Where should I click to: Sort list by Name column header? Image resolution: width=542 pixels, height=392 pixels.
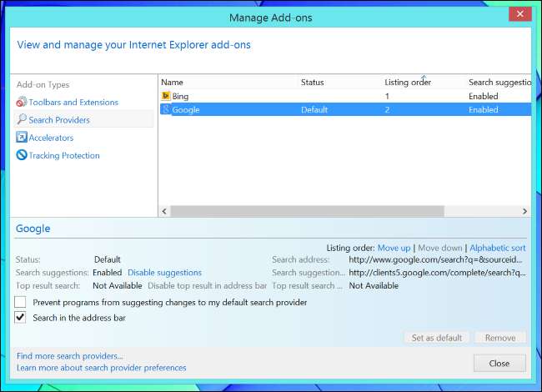click(x=172, y=83)
